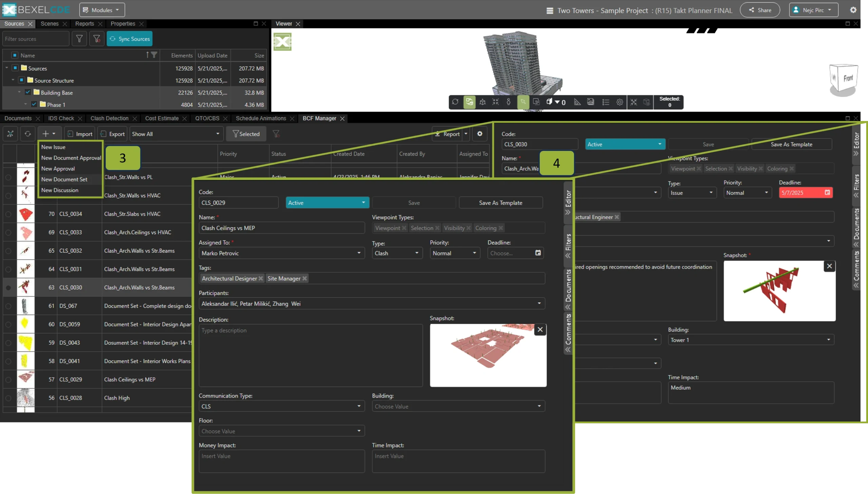The height and width of the screenshot is (494, 868).
Task: Click the red deadline calendar icon for 5/7/2025
Action: (x=827, y=192)
